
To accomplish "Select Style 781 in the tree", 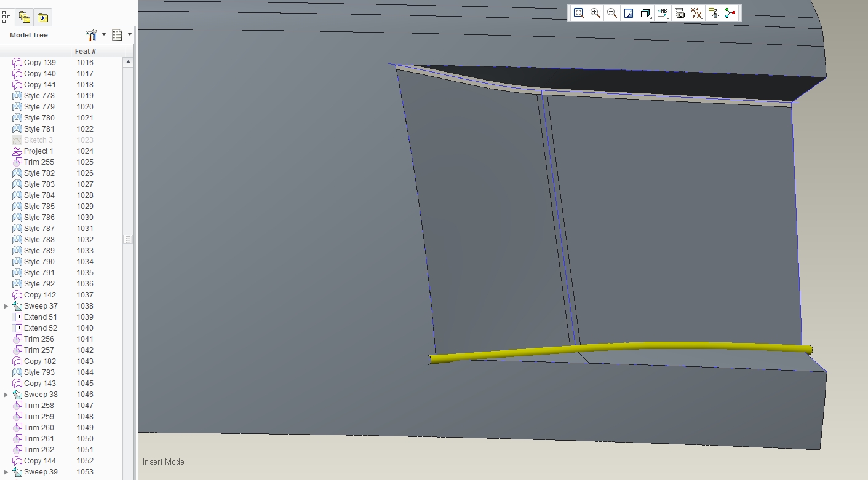I will coord(39,129).
